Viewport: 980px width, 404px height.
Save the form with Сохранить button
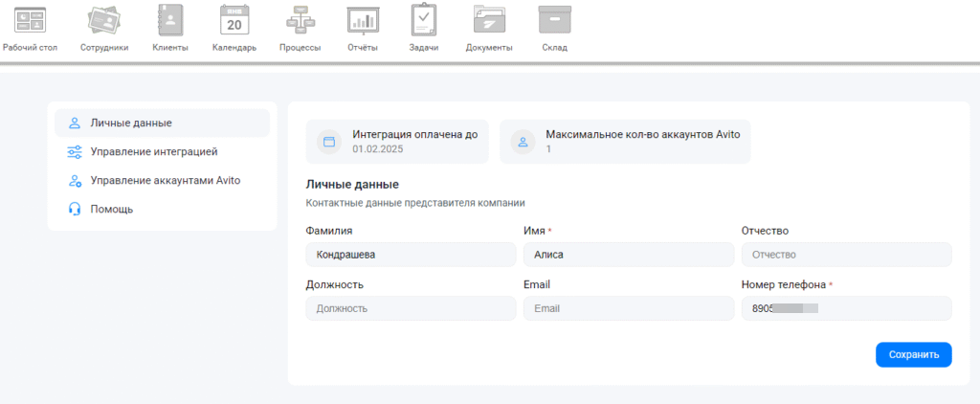point(914,354)
